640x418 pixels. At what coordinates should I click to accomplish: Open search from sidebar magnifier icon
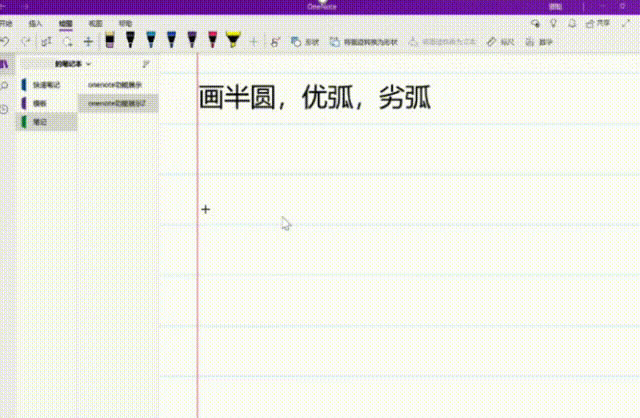4,85
